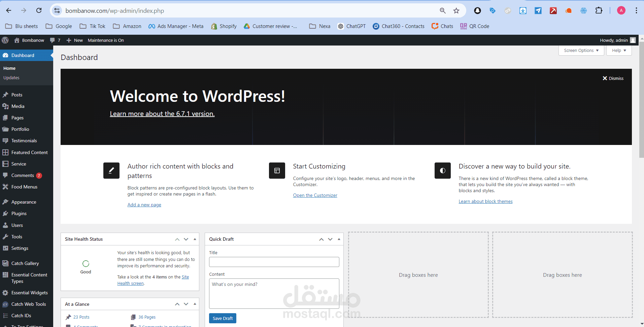This screenshot has width=644, height=327.
Task: Click Learn about block themes link
Action: click(485, 201)
